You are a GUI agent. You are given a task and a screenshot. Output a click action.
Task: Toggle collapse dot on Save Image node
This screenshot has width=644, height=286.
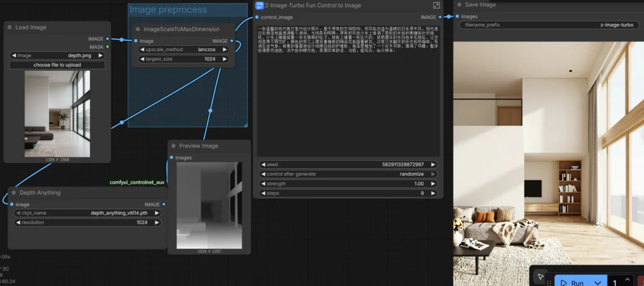[x=460, y=5]
